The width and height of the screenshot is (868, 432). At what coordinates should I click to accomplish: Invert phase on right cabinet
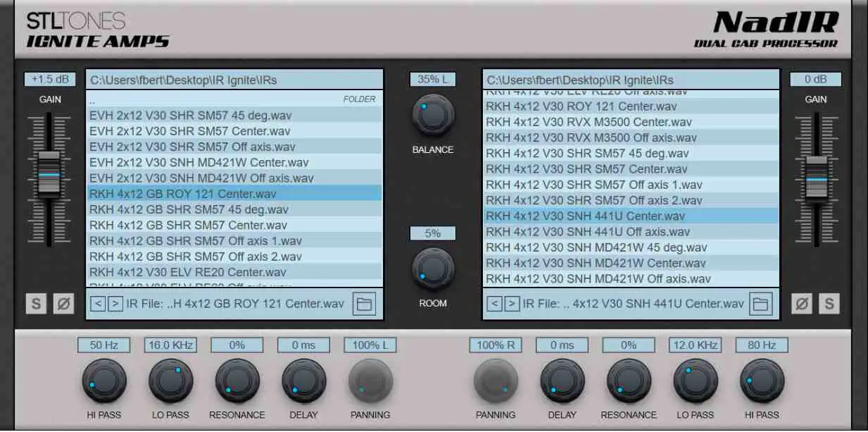(x=802, y=304)
